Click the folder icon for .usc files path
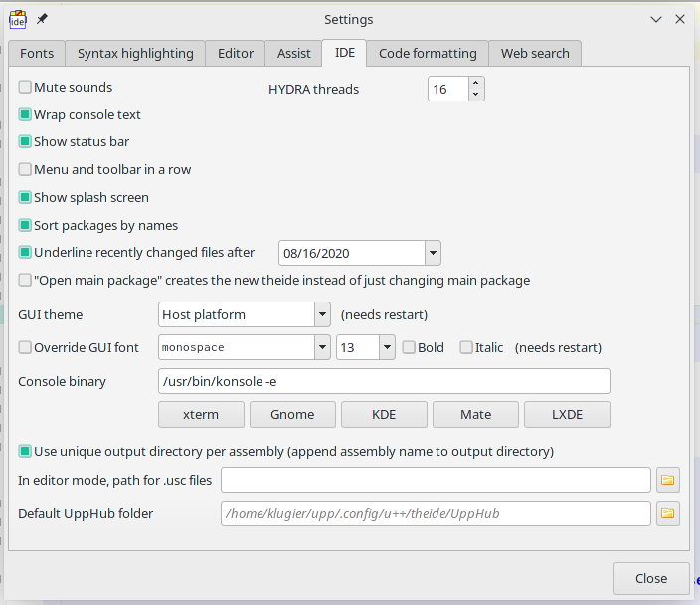Image resolution: width=700 pixels, height=605 pixels. [x=668, y=481]
